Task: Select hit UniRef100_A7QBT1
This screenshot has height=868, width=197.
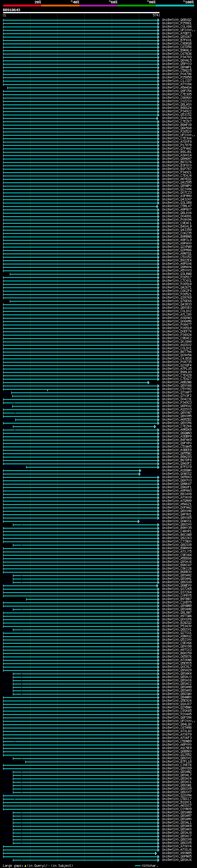Action: pos(177,33)
